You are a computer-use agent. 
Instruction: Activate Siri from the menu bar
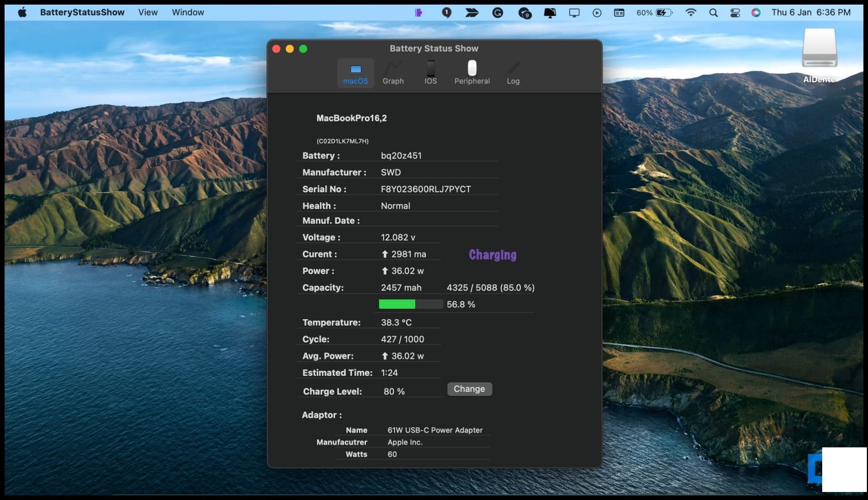pos(756,12)
